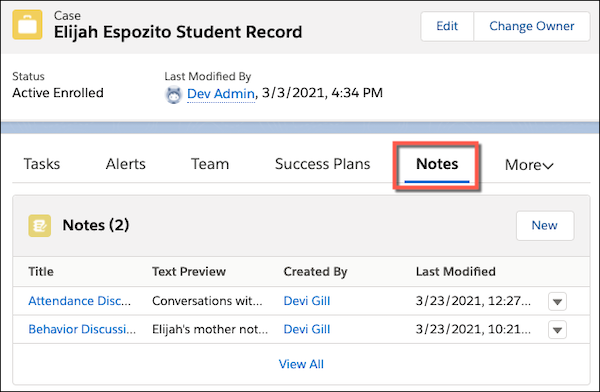Click the 'Conversations wit...' text preview
600x392 pixels.
point(207,301)
